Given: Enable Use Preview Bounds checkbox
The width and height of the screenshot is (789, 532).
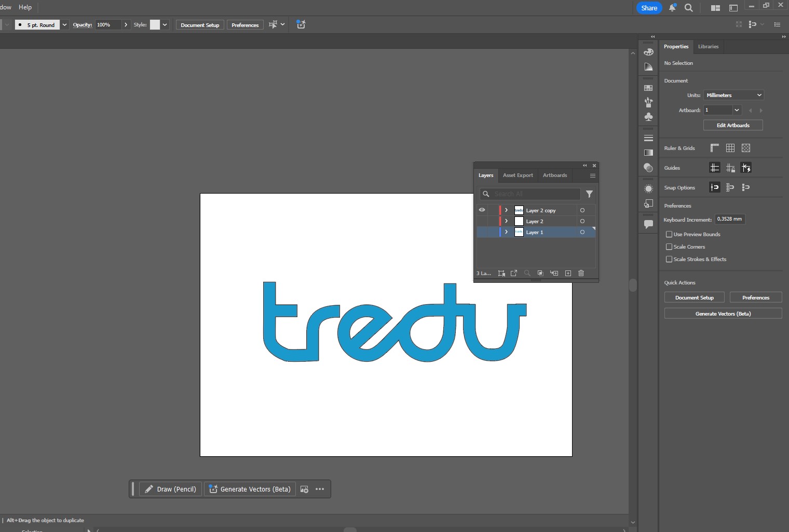Looking at the screenshot, I should pyautogui.click(x=669, y=235).
